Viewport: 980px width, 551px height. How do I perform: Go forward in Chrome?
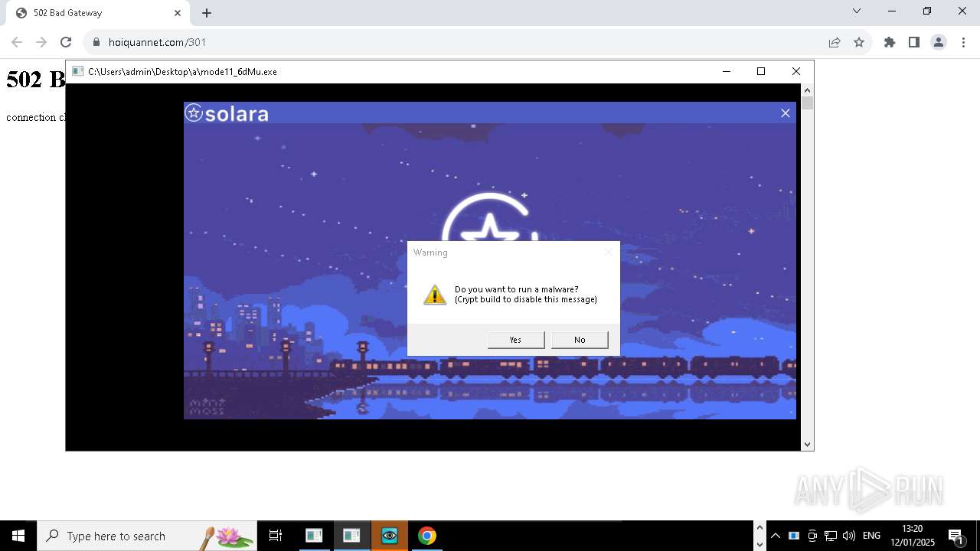41,42
